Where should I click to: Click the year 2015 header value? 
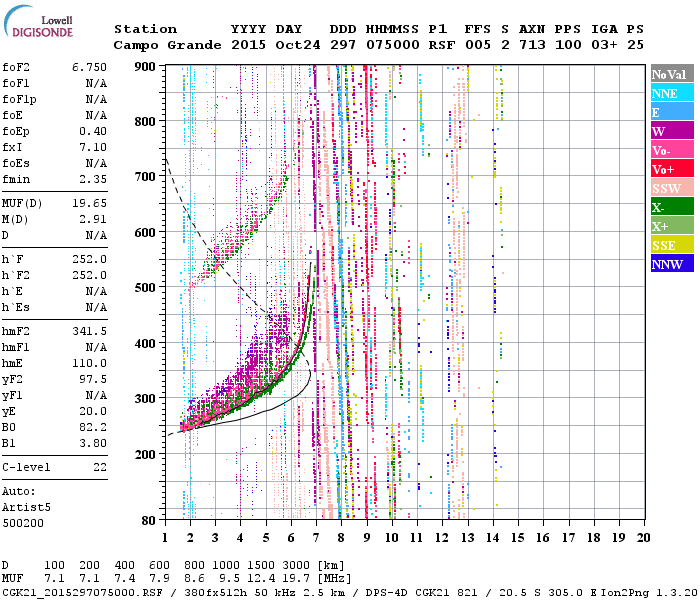click(x=248, y=45)
